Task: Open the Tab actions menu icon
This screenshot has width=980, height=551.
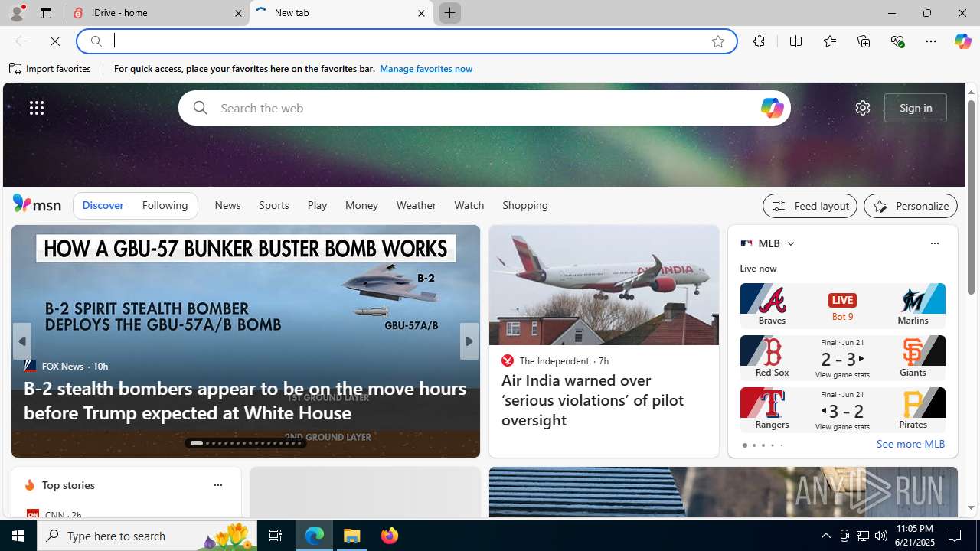Action: (x=46, y=13)
